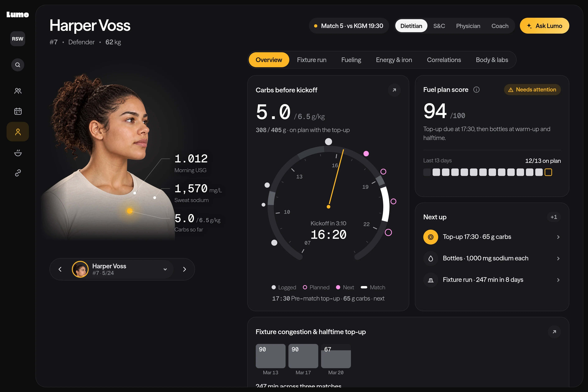This screenshot has height=392, width=588.
Task: Switch to the Fueling tab
Action: pos(351,60)
